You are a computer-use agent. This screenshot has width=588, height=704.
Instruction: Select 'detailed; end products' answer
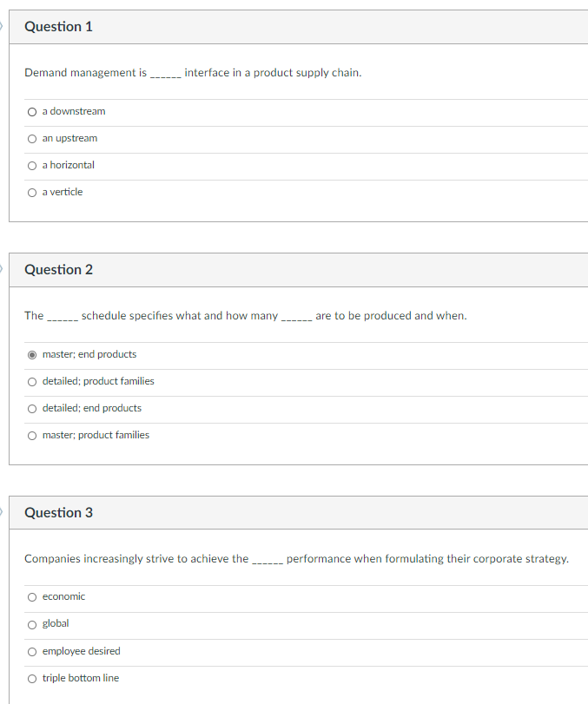pyautogui.click(x=31, y=408)
